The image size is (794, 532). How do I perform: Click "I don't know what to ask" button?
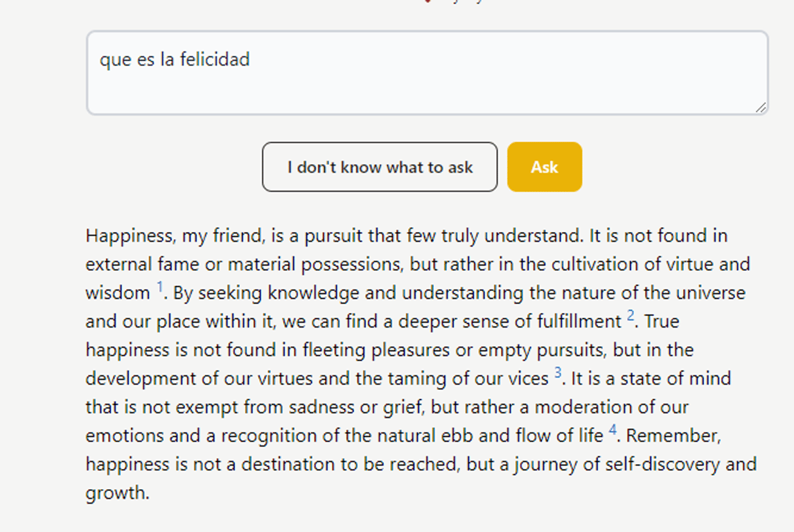point(380,167)
